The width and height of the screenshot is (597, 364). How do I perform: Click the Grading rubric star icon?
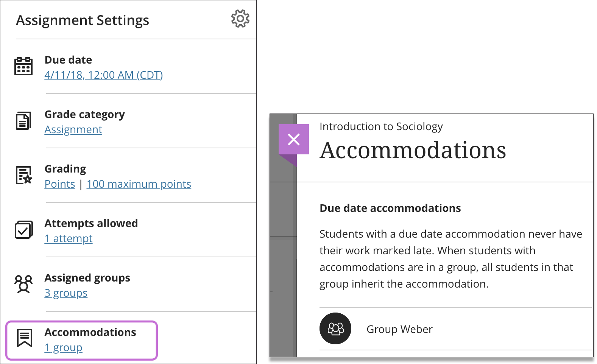point(24,175)
